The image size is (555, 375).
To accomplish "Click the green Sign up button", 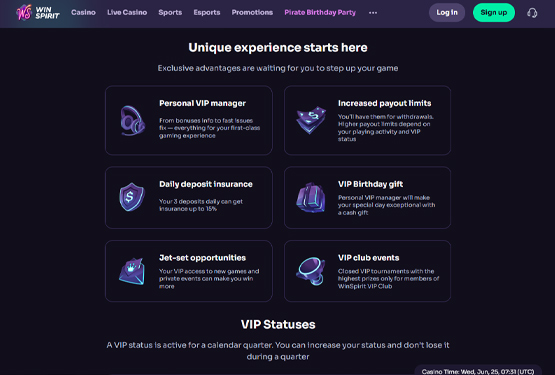I will click(x=494, y=12).
